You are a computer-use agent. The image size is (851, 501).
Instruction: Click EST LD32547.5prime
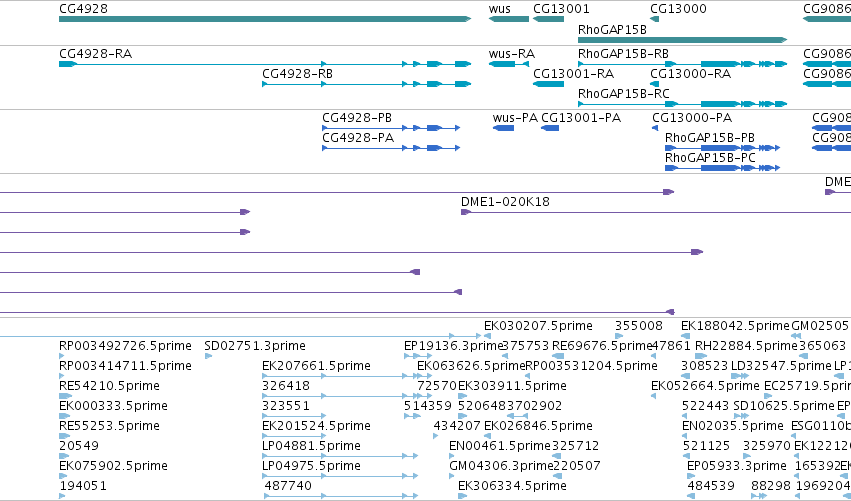782,366
